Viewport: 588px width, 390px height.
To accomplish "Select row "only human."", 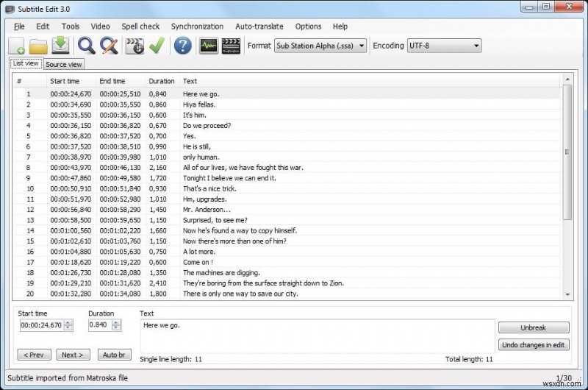I will 287,157.
